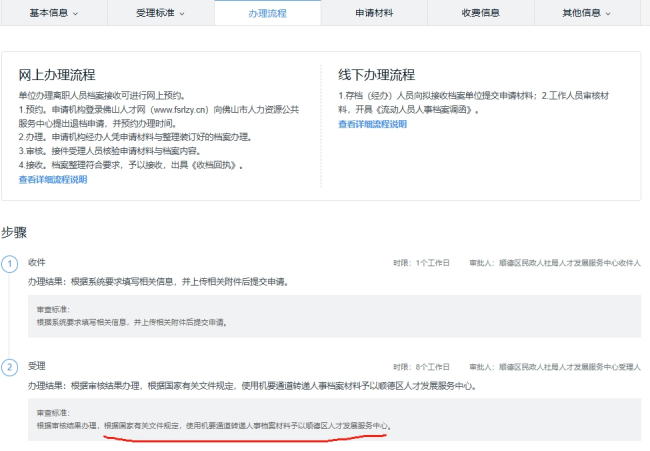Open the 受理标准 tab
This screenshot has width=650, height=451.
click(x=160, y=13)
